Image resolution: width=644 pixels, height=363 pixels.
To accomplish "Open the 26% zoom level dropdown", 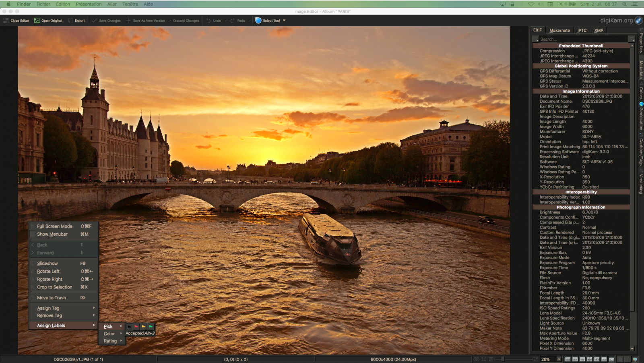I will (x=558, y=359).
